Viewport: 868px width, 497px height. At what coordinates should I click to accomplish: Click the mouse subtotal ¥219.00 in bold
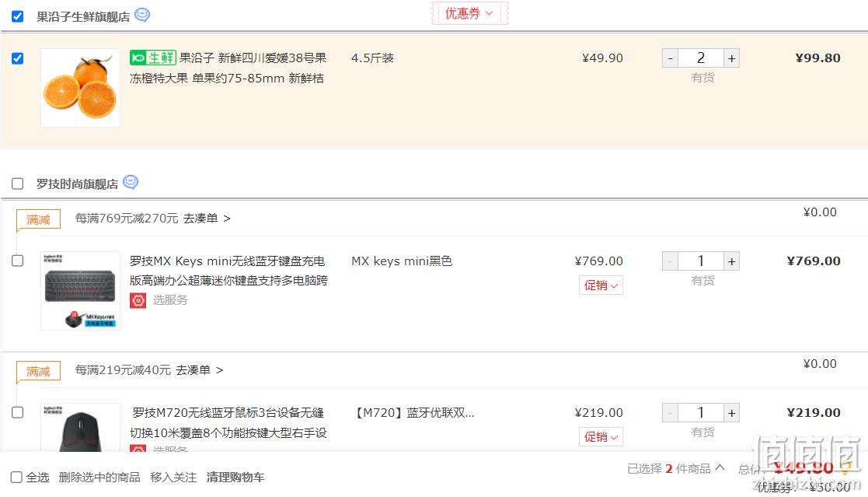(814, 413)
